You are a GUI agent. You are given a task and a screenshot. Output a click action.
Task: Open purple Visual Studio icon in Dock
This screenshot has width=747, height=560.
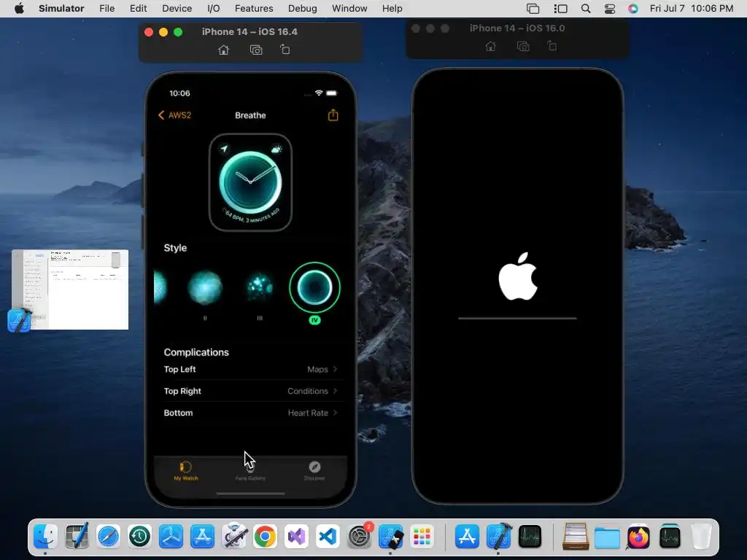pos(297,537)
